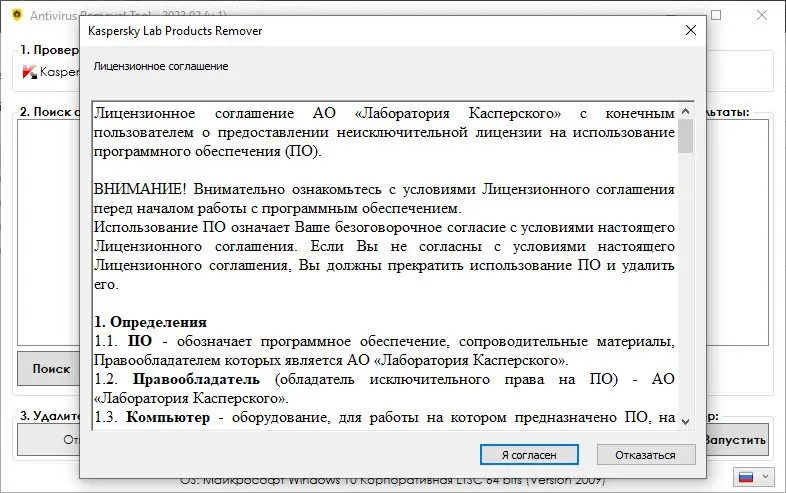The width and height of the screenshot is (786, 493).
Task: Click the license text scrollbar down arrow
Action: pyautogui.click(x=685, y=422)
